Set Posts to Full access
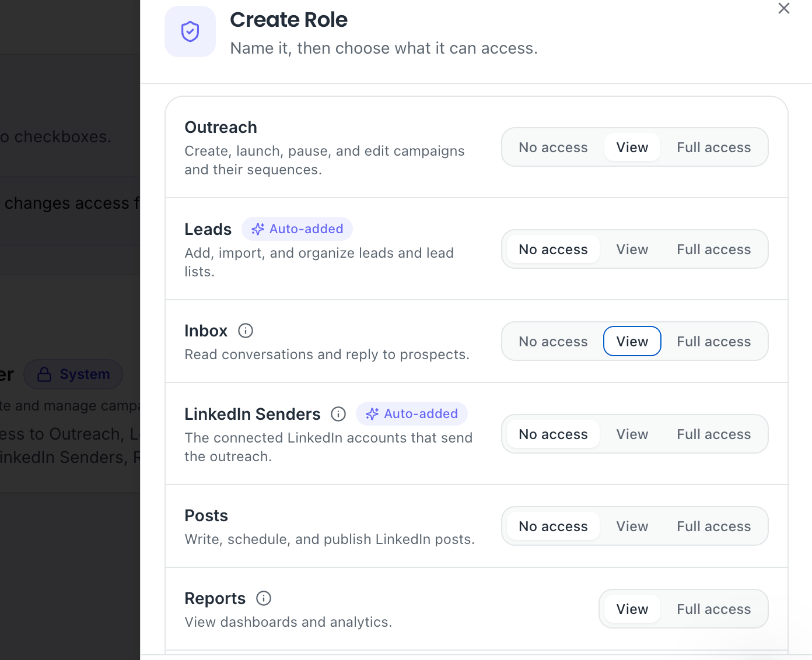Viewport: 812px width, 660px height. (x=714, y=526)
